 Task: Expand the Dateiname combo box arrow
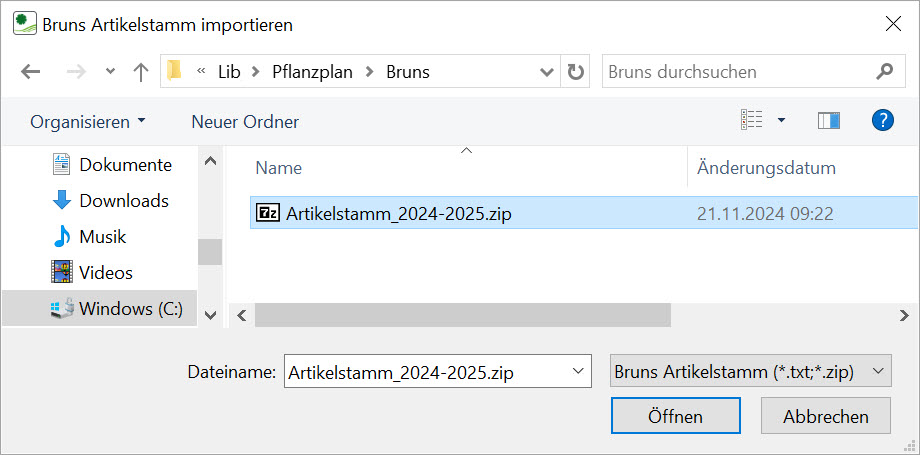pyautogui.click(x=577, y=371)
